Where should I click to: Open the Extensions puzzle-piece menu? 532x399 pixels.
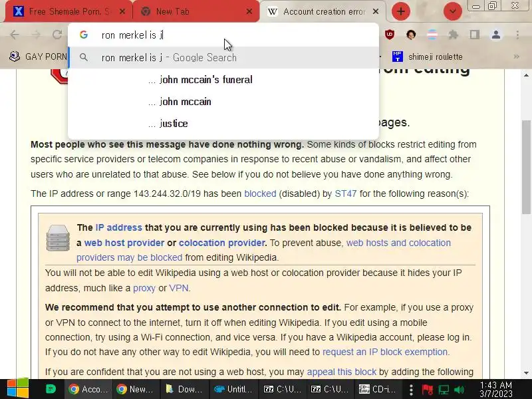click(x=454, y=35)
